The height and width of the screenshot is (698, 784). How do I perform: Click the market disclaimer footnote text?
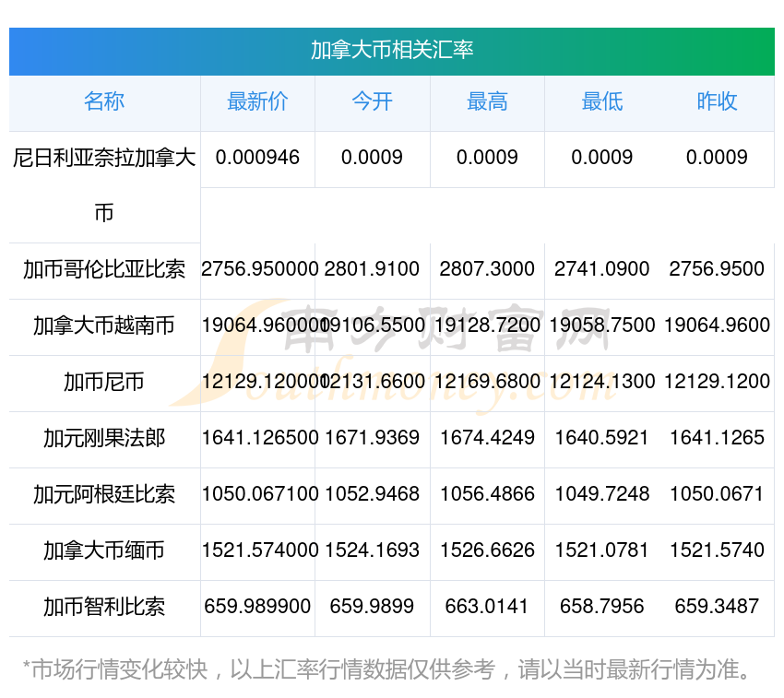(387, 669)
